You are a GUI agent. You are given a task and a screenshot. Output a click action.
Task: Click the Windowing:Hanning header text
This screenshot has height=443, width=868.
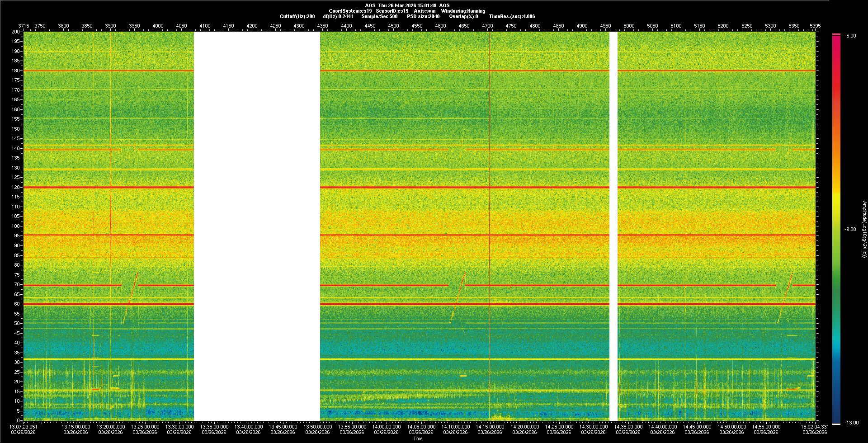pos(463,11)
